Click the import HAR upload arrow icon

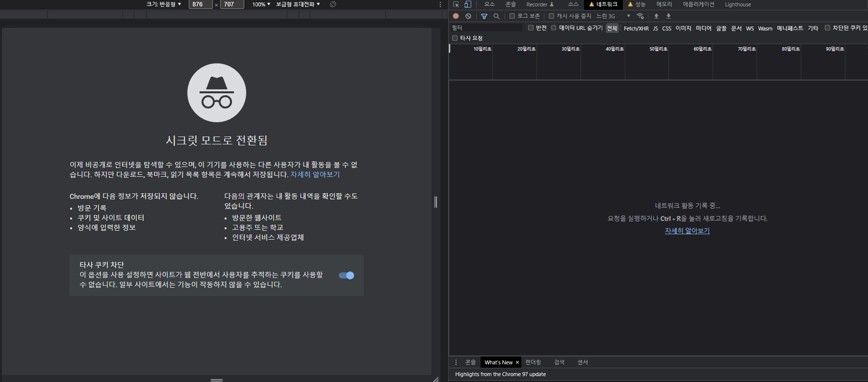pyautogui.click(x=656, y=16)
